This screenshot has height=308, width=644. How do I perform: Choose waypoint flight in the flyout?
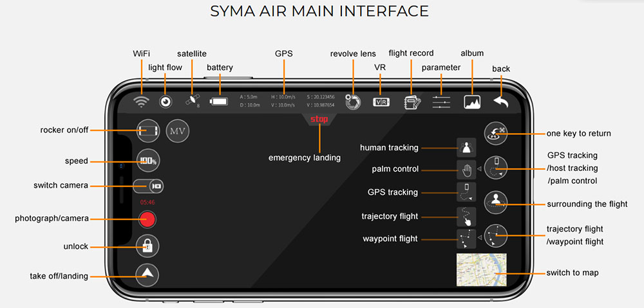(x=466, y=239)
